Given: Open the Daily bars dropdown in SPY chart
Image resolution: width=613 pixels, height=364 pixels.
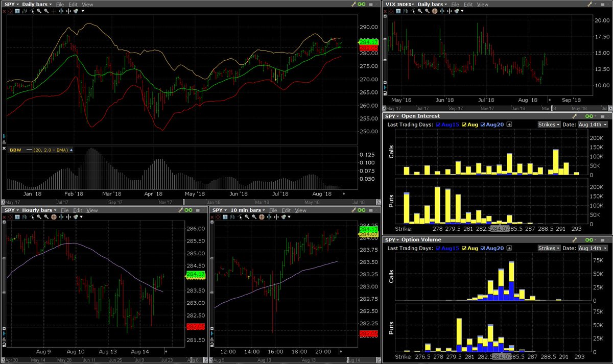Looking at the screenshot, I should pyautogui.click(x=37, y=4).
